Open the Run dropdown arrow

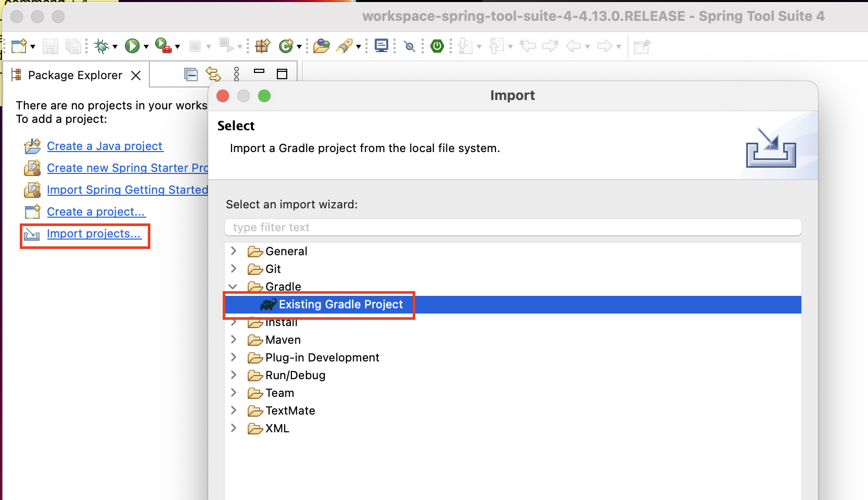tap(146, 47)
